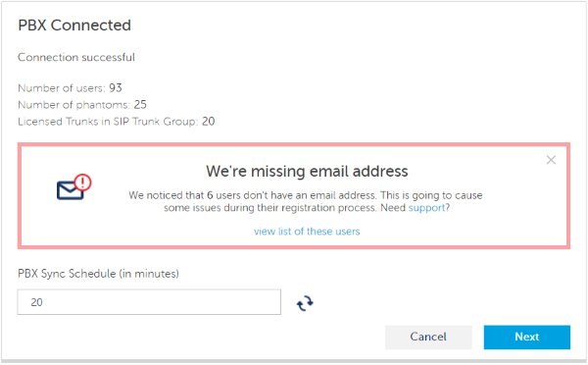Viewport: 588px width, 365px height.
Task: Click the bold 6 users count in warning
Action: coord(210,195)
